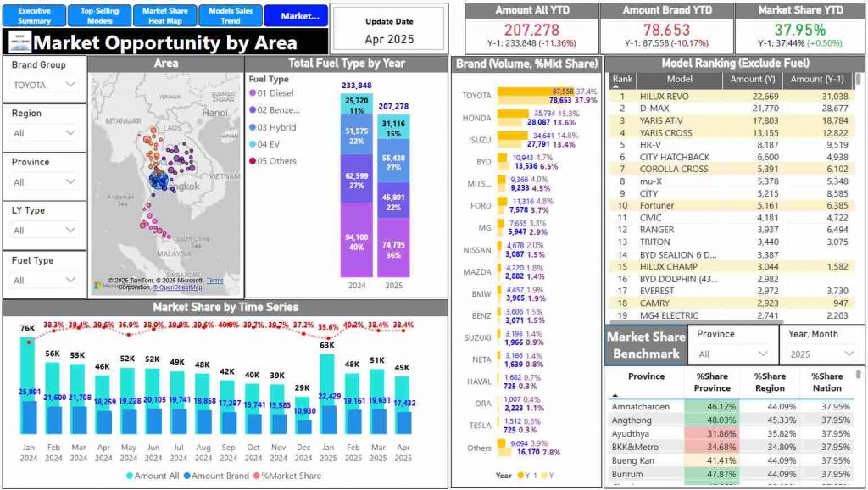Screen dimensions: 868x490
Task: Expand the LY Type dropdown
Action: click(x=44, y=230)
